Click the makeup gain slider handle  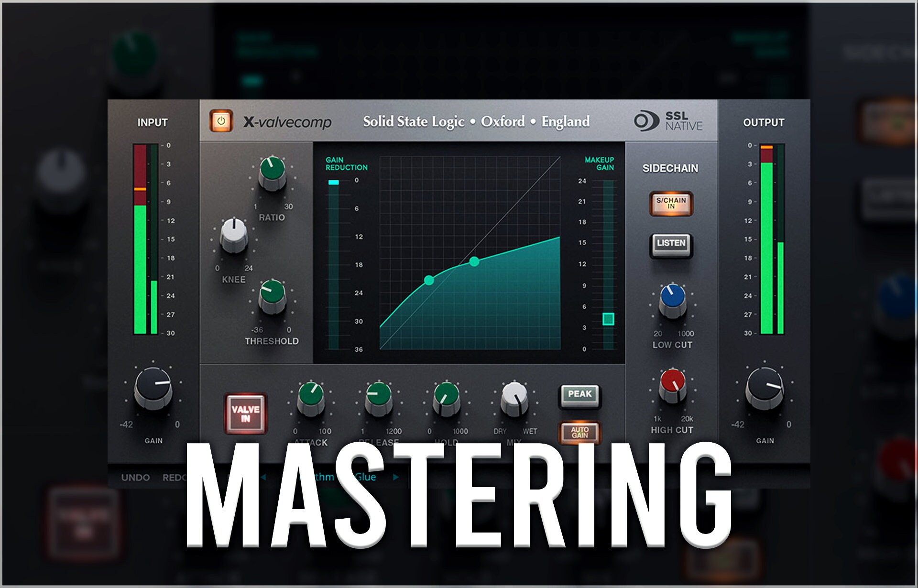pos(608,319)
